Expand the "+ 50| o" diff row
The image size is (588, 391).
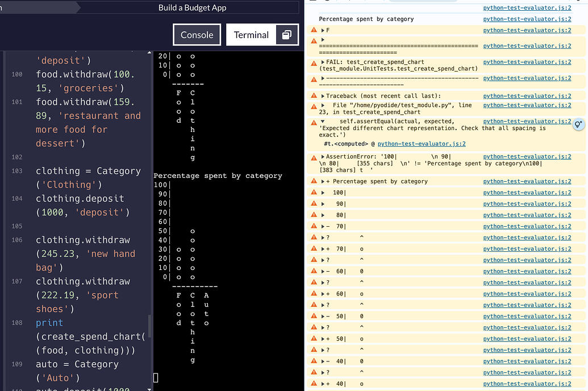323,339
